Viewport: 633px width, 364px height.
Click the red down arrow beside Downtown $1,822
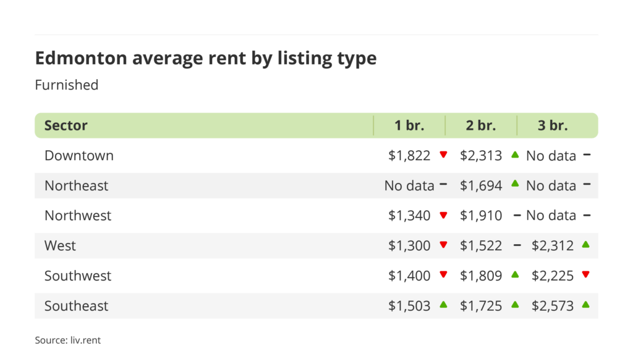click(x=443, y=155)
